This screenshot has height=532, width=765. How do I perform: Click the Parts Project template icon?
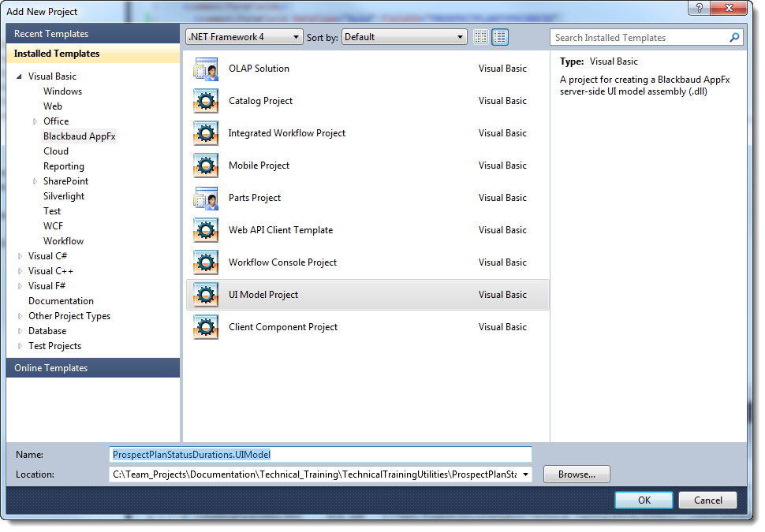206,198
